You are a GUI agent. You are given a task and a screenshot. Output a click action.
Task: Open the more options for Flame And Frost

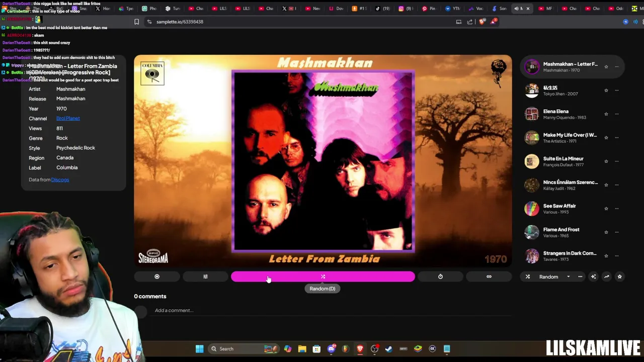pyautogui.click(x=617, y=232)
